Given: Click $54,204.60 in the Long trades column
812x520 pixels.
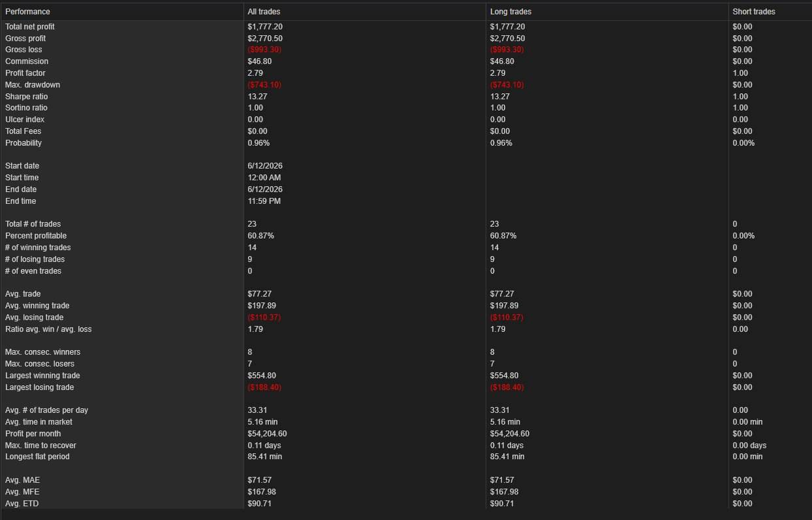Looking at the screenshot, I should tap(510, 434).
